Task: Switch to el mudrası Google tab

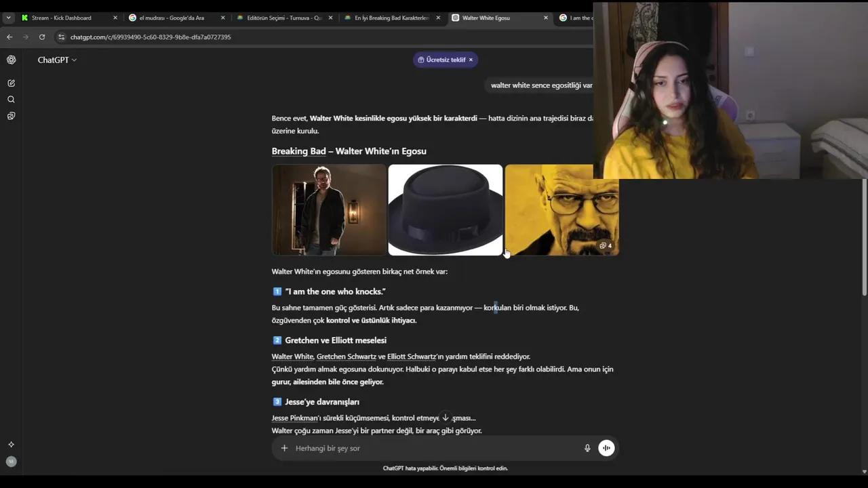Action: 172,18
